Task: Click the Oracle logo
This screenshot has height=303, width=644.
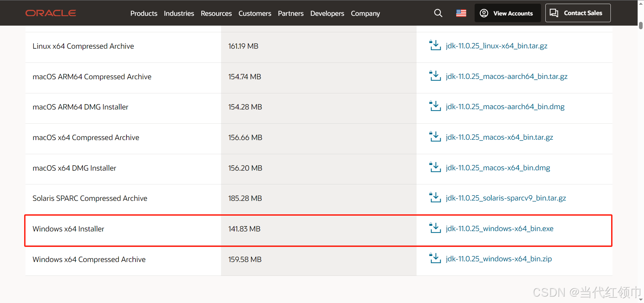Action: point(51,13)
